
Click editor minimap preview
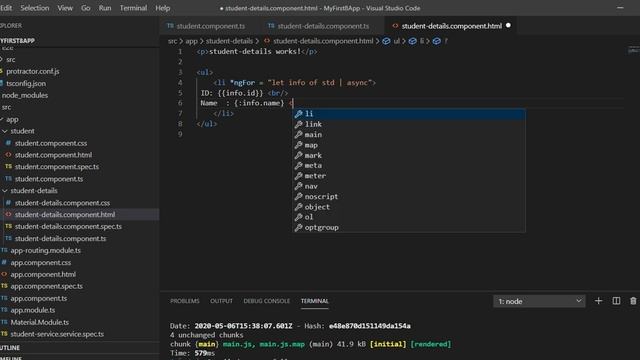[x=633, y=51]
